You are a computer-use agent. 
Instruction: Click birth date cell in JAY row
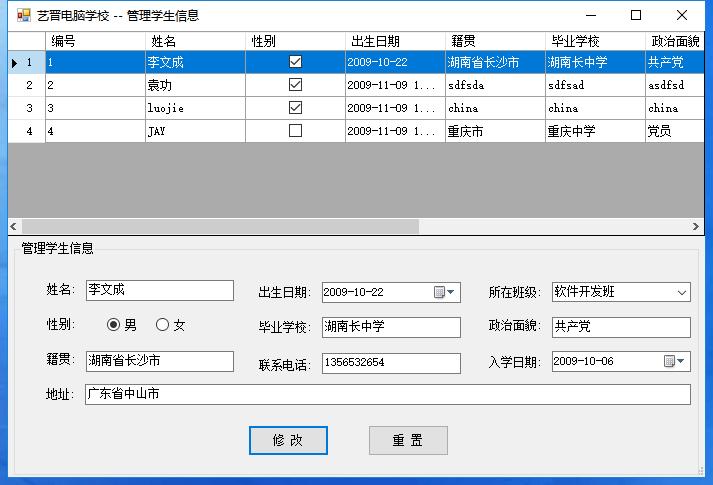pos(396,131)
